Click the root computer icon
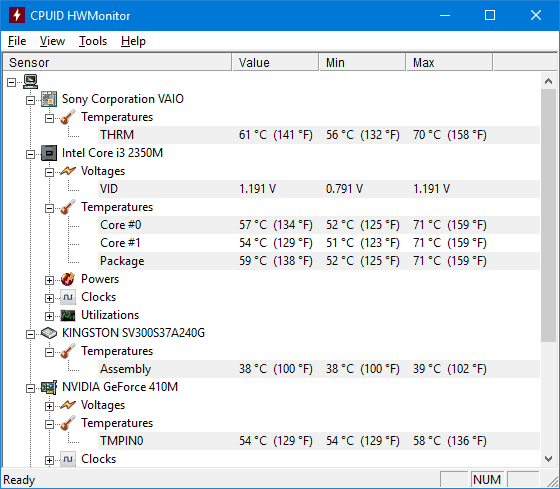Screen dimensions: 560x489 (30, 81)
